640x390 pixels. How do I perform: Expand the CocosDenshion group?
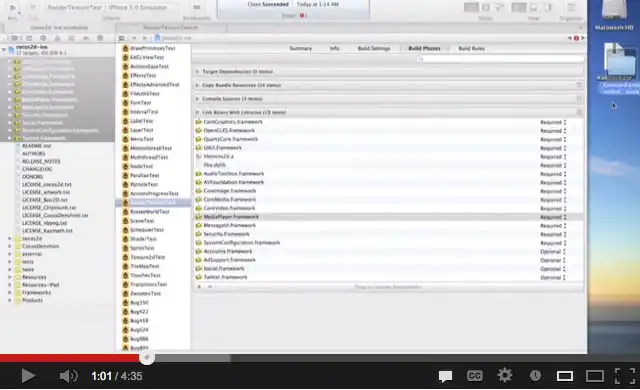pos(10,246)
